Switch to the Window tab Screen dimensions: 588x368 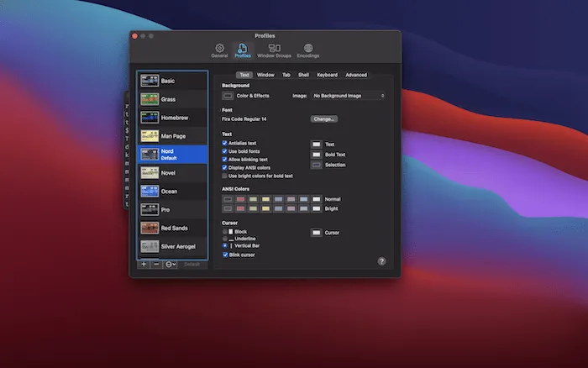point(265,75)
